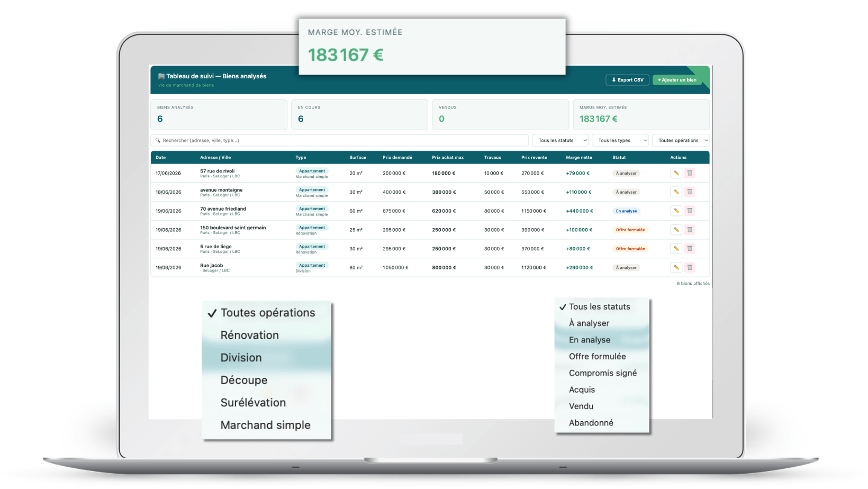Click the margin value +440 000 €
Viewport: 868px width, 489px height.
click(580, 211)
